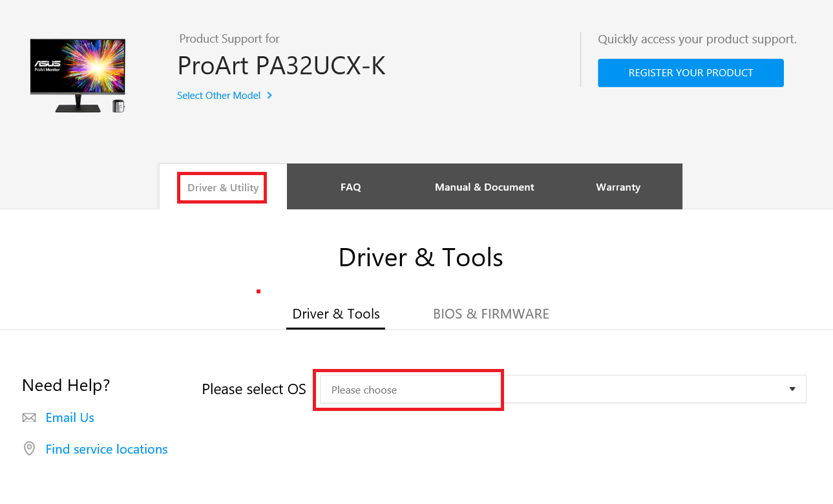The width and height of the screenshot is (833, 504).
Task: Click the Need Help? heading
Action: 66,386
